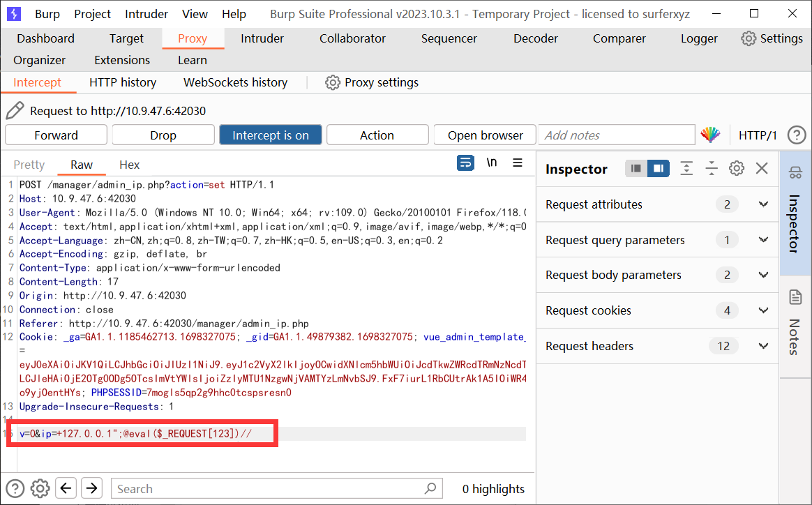Click the Add notes input field
The width and height of the screenshot is (812, 505).
coord(617,135)
